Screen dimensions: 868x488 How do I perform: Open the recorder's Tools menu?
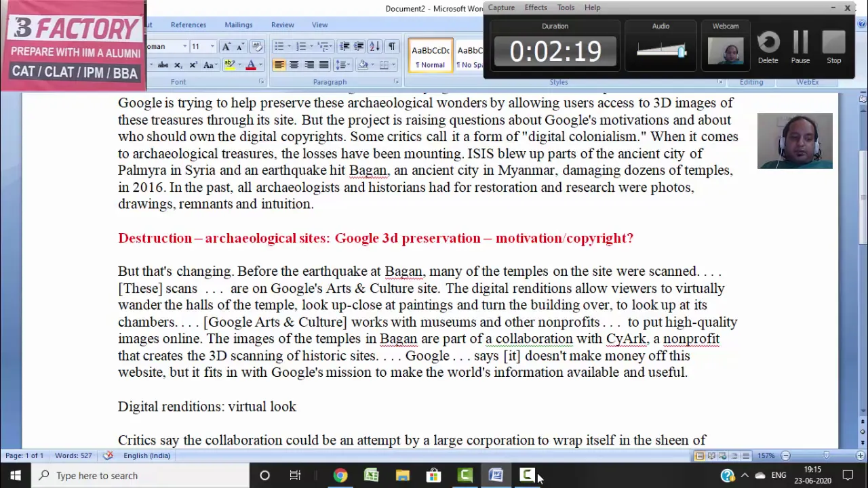point(566,7)
